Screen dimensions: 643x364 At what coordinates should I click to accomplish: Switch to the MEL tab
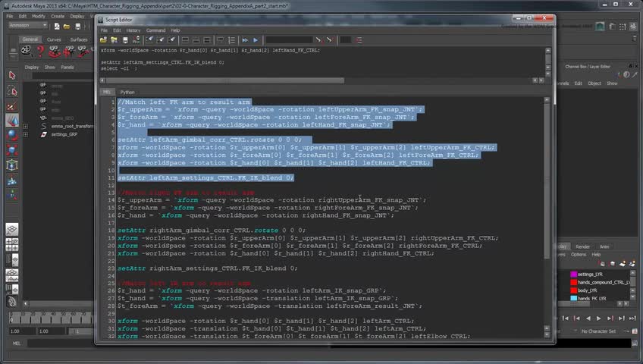107,93
